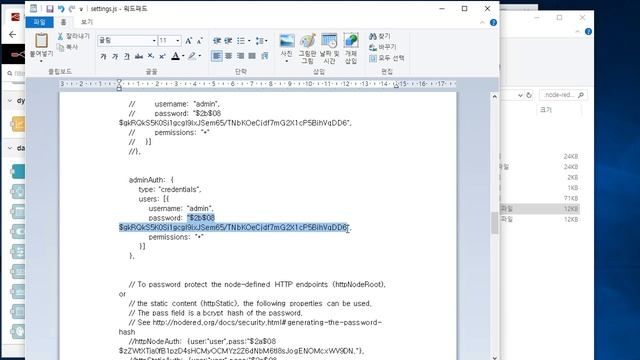Image resolution: width=640 pixels, height=360 pixels.
Task: Open the paragraph settings icon
Action: click(x=265, y=56)
